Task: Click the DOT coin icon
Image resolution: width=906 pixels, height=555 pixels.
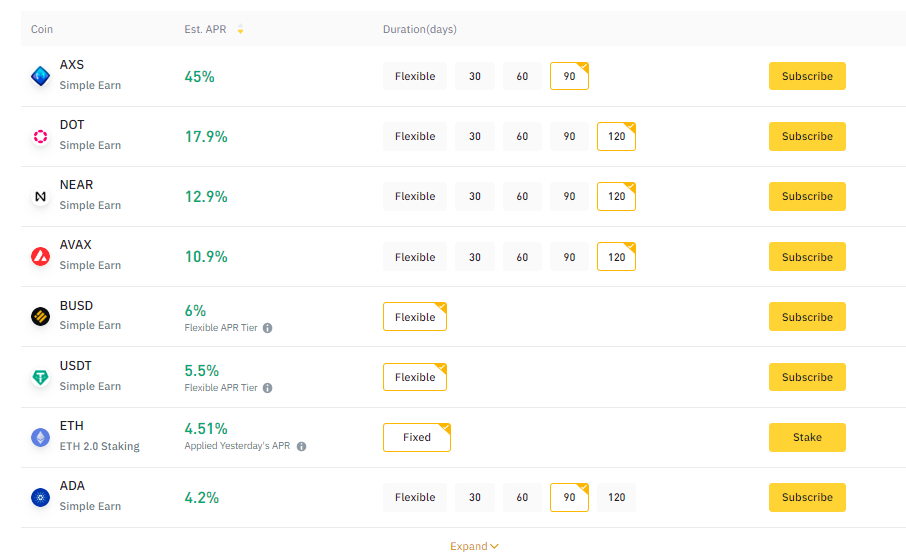Action: coord(40,136)
